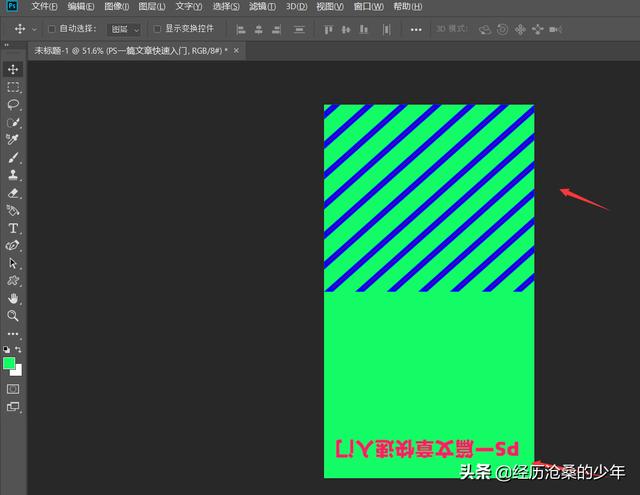Enable the 显示变换控件 checkbox
This screenshot has height=495, width=640.
click(x=157, y=29)
